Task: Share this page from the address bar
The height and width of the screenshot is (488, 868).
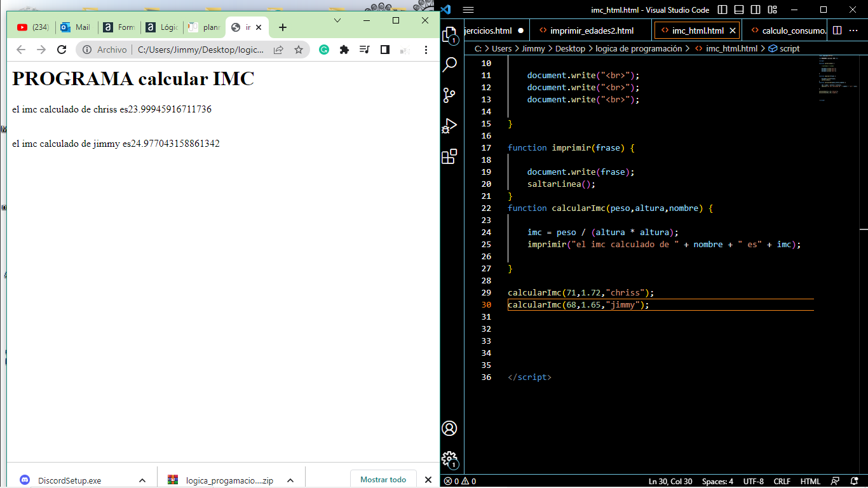Action: [x=278, y=50]
